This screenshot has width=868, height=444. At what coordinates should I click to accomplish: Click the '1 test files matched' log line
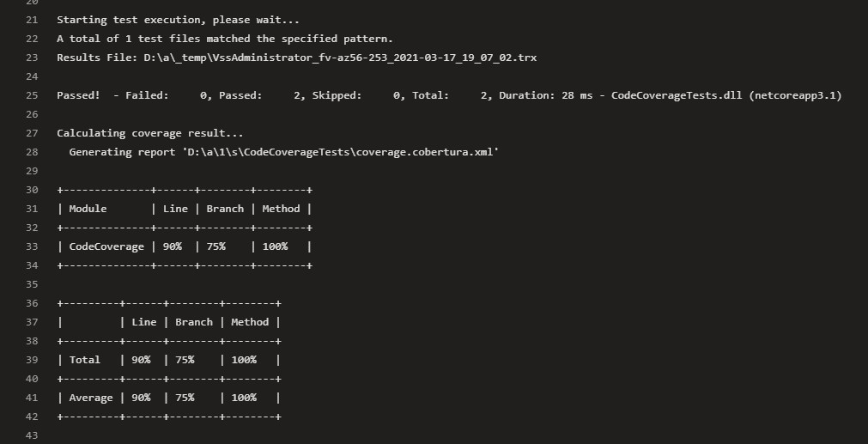(x=225, y=39)
